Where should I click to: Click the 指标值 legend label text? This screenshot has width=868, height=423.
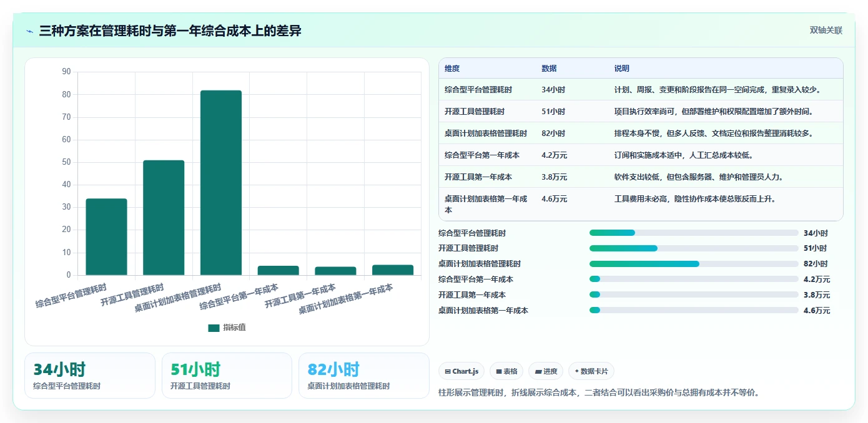coord(235,328)
